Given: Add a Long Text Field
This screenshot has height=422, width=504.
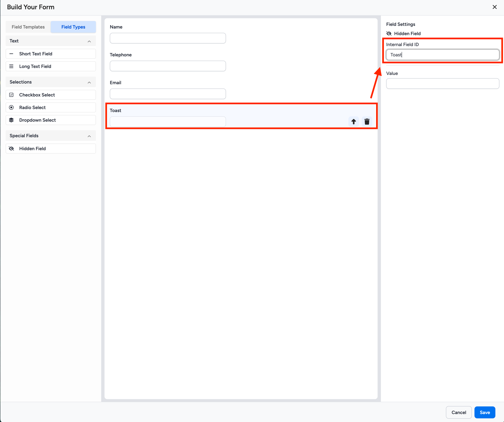Looking at the screenshot, I should coord(51,66).
